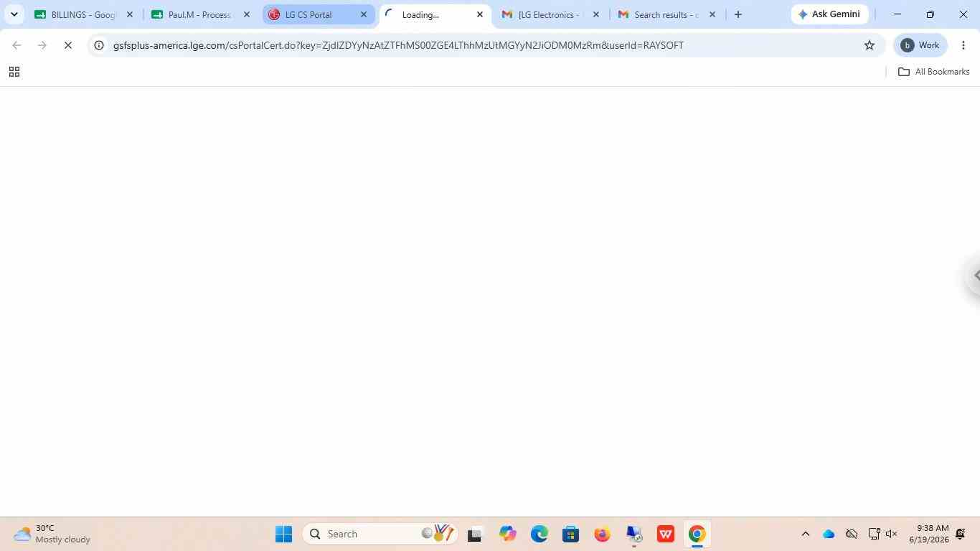Open the Copilot taskbar icon
980x551 pixels.
(508, 534)
